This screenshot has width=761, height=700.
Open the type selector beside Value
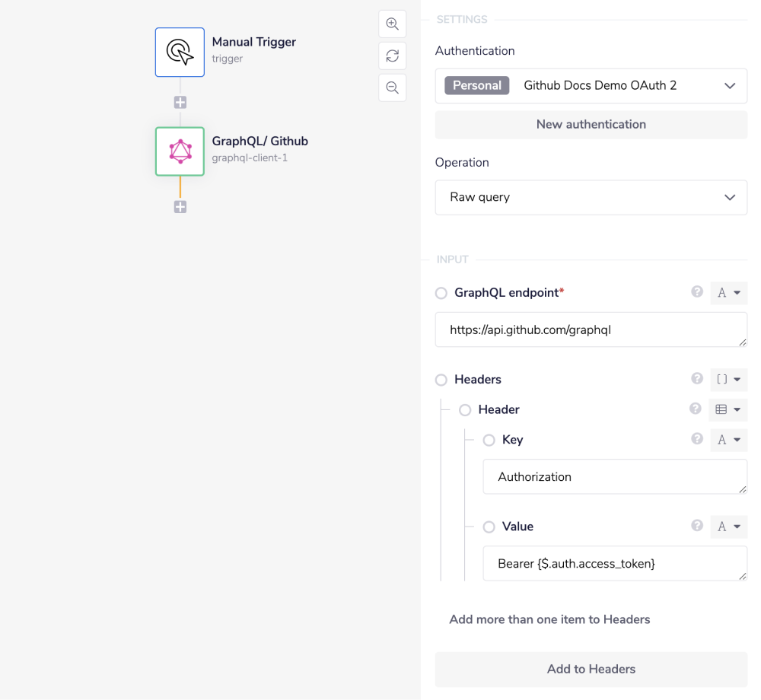pos(728,527)
